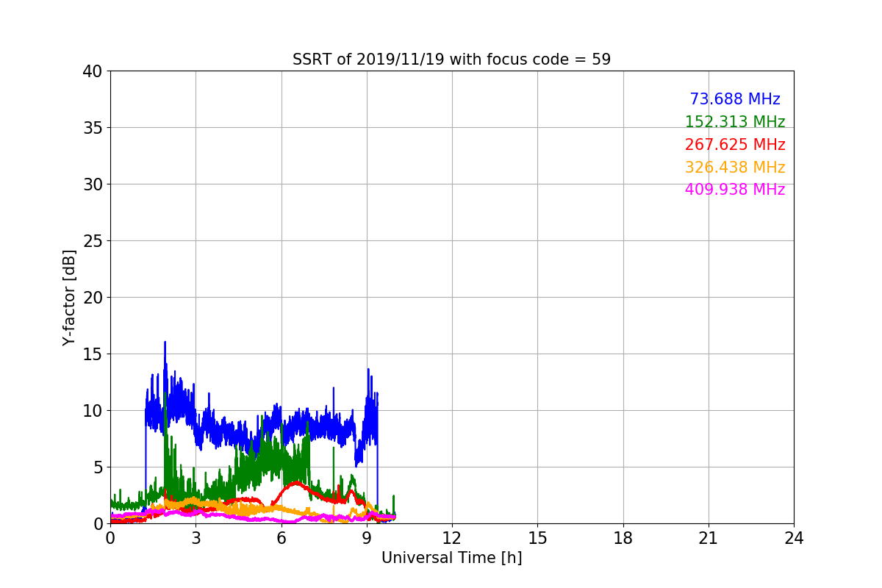Click y-axis tick label 30

pos(93,184)
